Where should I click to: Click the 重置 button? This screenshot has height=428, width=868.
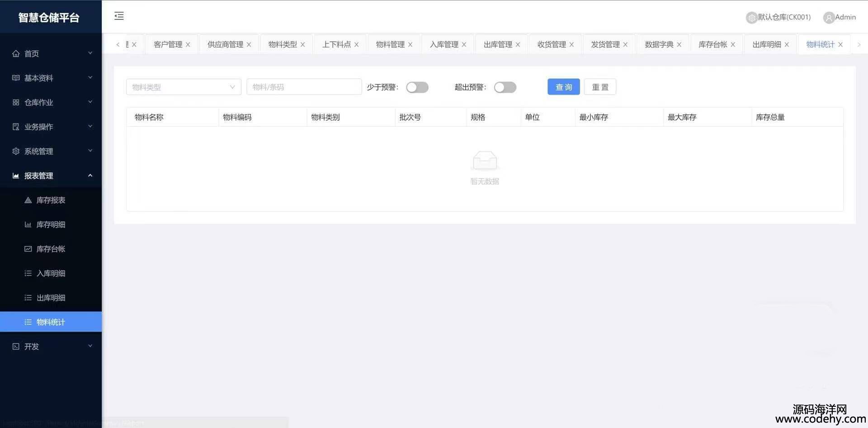600,87
